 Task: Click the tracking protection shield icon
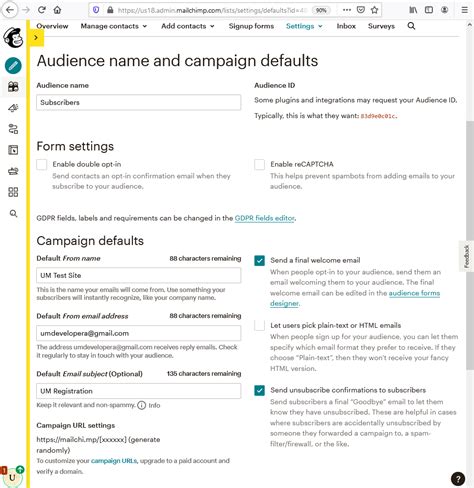[x=96, y=10]
